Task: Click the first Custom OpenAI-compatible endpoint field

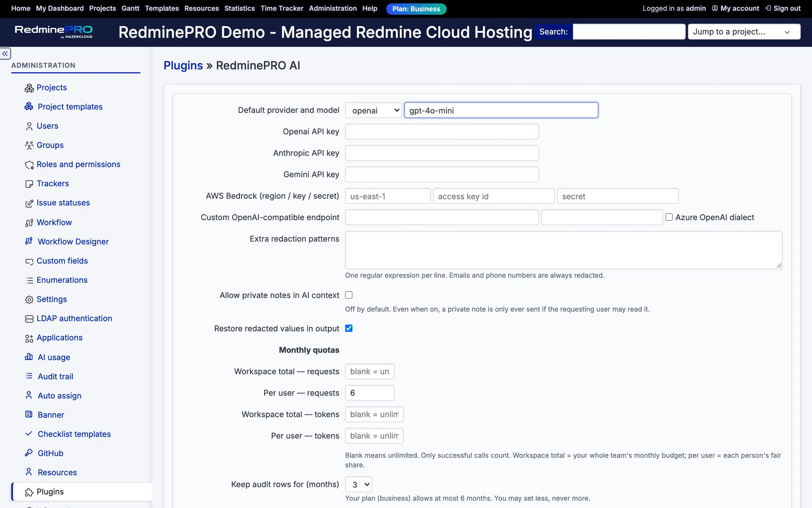Action: tap(442, 217)
